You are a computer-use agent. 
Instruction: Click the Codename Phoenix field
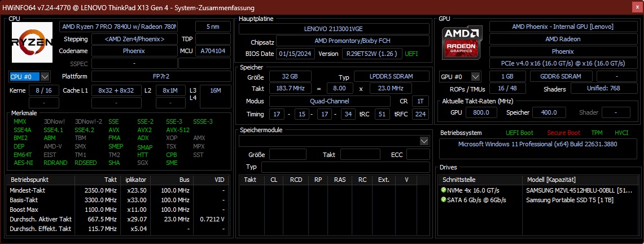[134, 51]
